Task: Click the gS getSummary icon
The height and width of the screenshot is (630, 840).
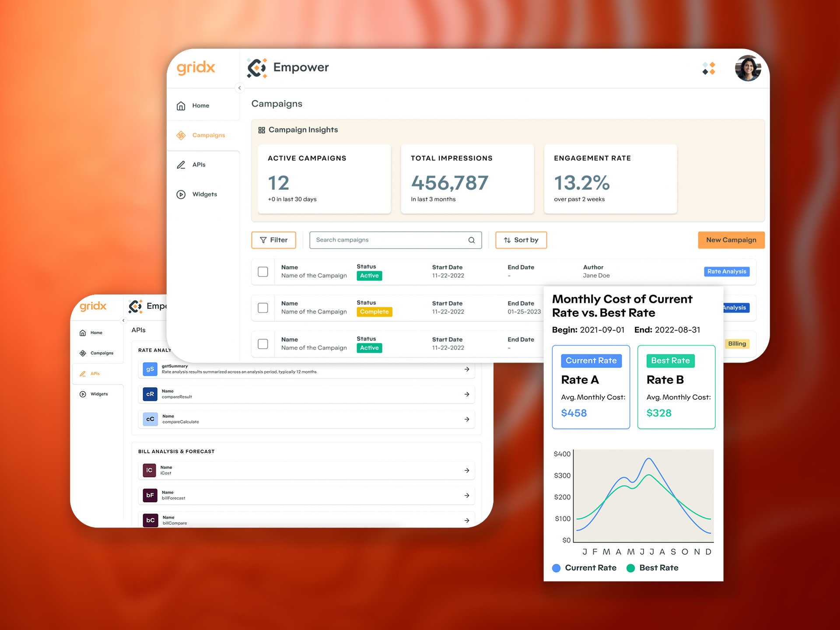Action: tap(150, 369)
